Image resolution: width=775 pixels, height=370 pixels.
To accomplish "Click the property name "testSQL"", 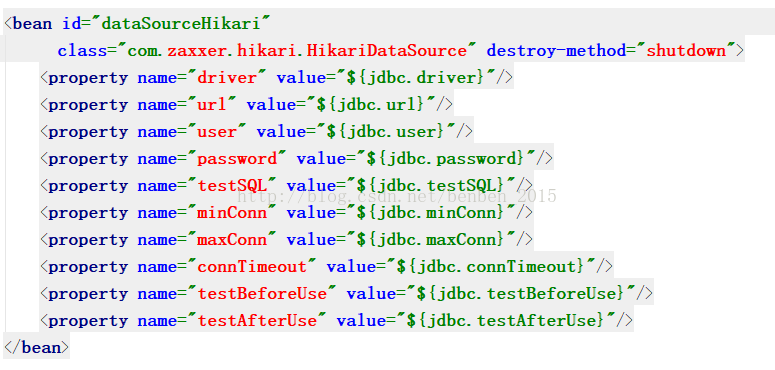I will [x=232, y=186].
